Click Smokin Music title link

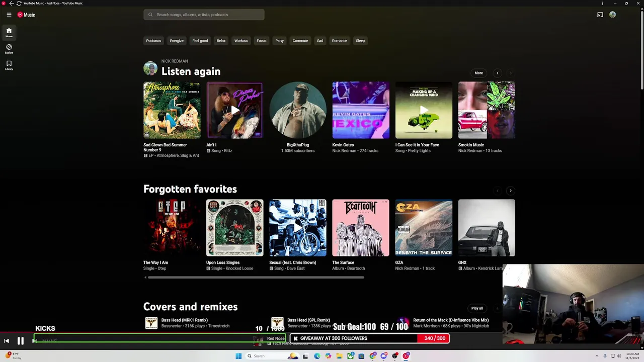pyautogui.click(x=471, y=145)
